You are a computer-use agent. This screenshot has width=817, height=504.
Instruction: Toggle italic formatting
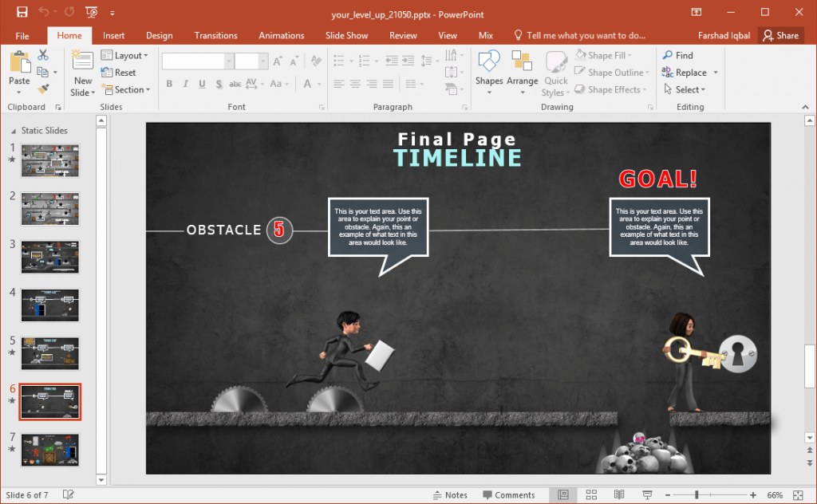(x=184, y=84)
